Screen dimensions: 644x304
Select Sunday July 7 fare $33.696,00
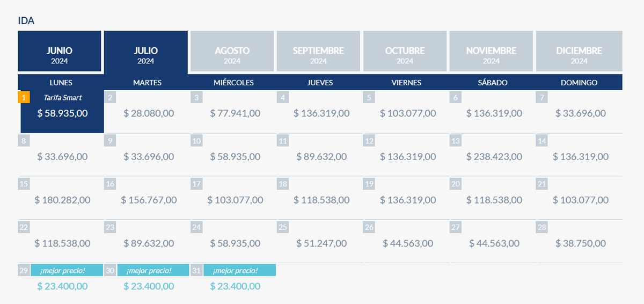(x=581, y=113)
